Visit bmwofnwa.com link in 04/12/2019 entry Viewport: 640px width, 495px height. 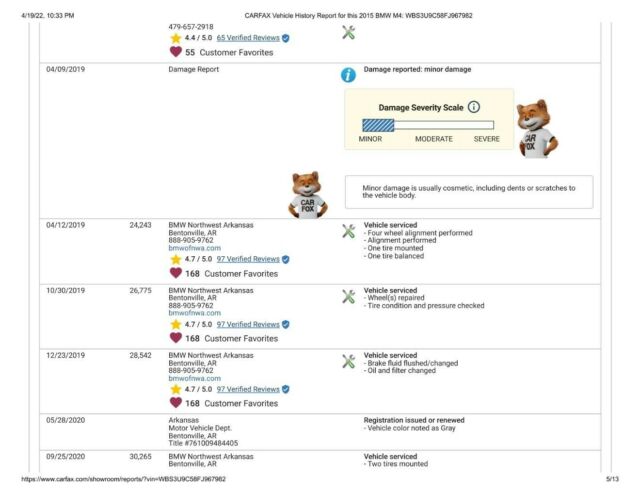(x=195, y=248)
